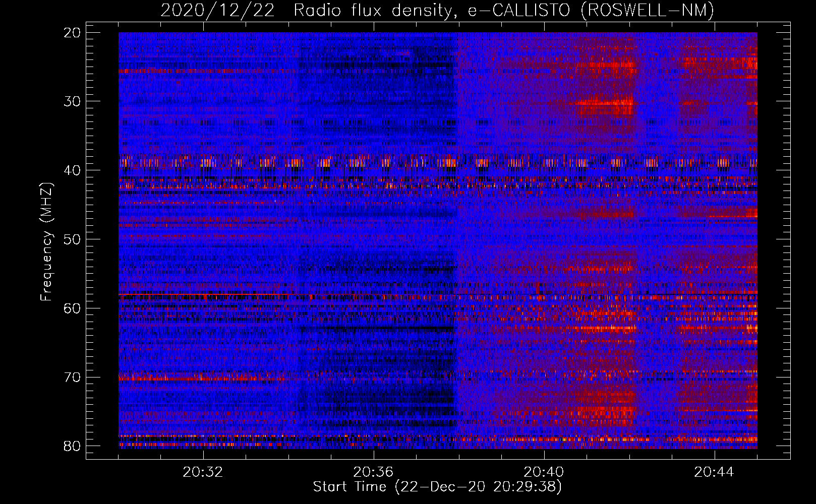Click the 20:44 time tick label

point(714,472)
